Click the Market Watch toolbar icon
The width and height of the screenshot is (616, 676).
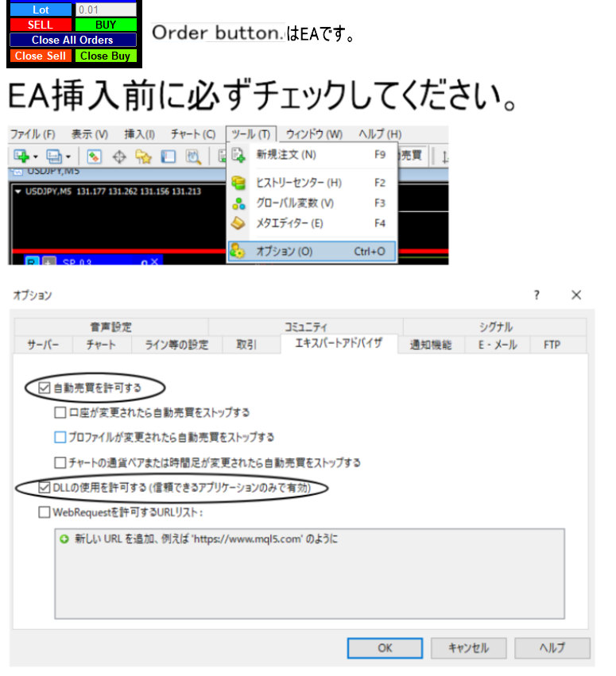pyautogui.click(x=94, y=156)
